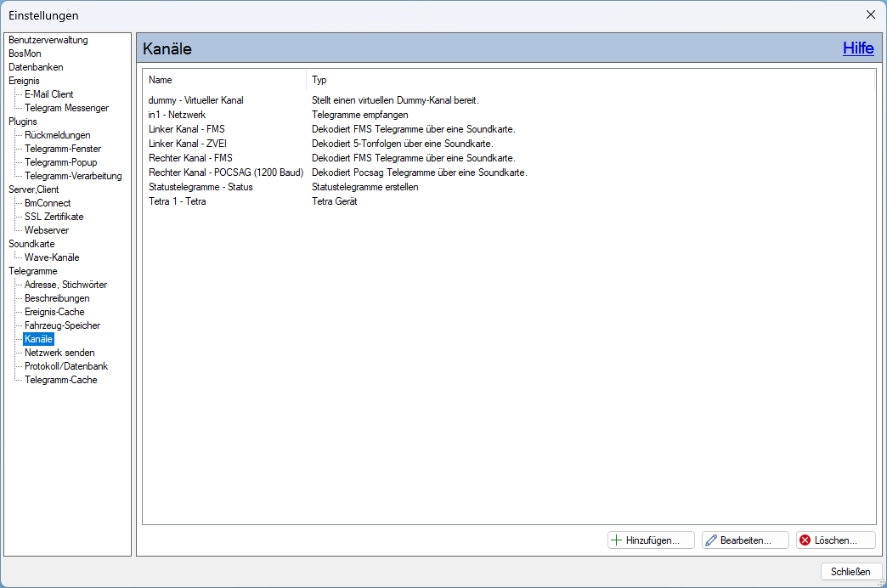Open the BosMon settings entry

(x=25, y=54)
